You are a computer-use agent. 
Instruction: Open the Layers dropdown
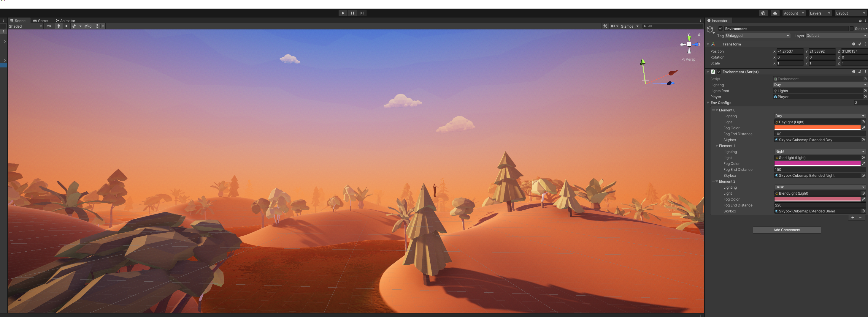click(x=820, y=13)
